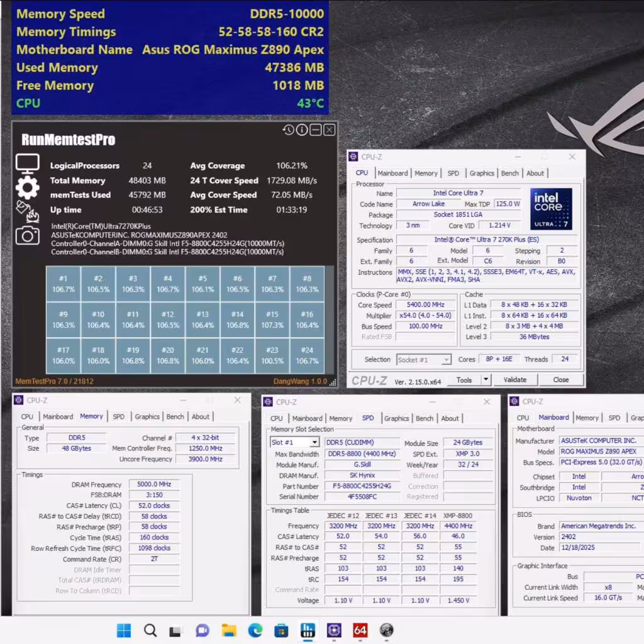Viewport: 644px width, 644px height.
Task: Click the Row Refresh Cycle Time 1098 clocks value
Action: pyautogui.click(x=154, y=548)
